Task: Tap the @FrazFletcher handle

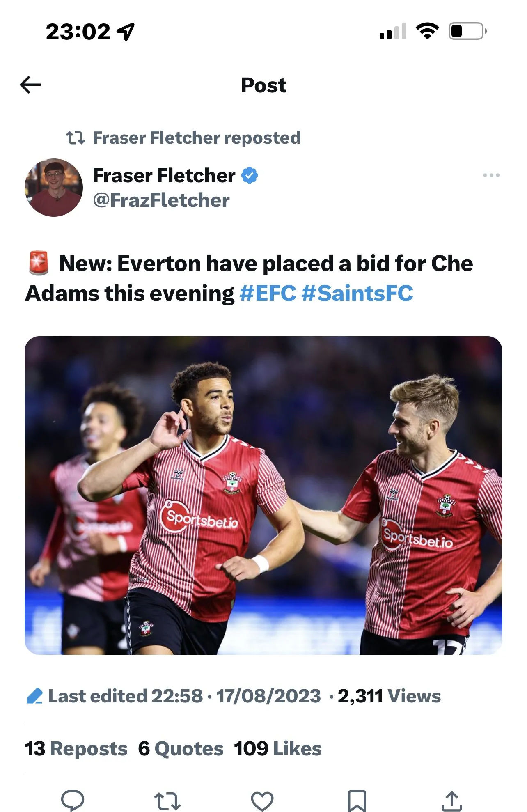Action: (x=161, y=200)
